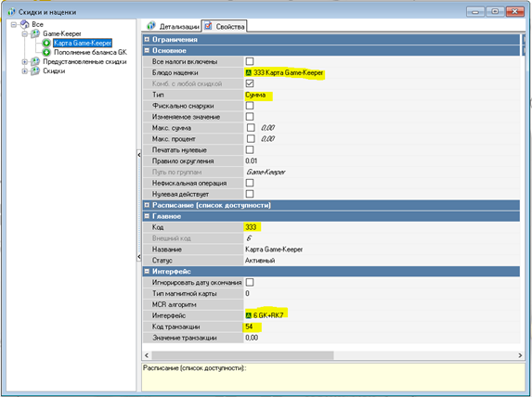Toggle Все налоги включены checkbox
532x397 pixels.
[250, 61]
